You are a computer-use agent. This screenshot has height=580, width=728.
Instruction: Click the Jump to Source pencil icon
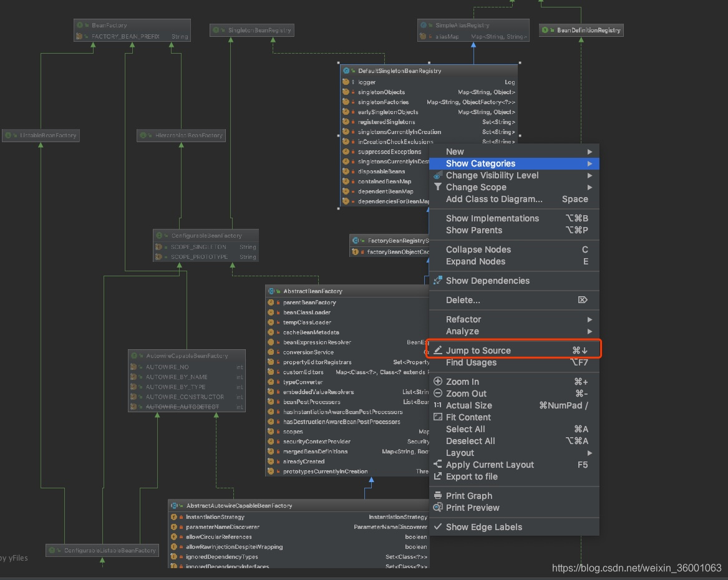click(x=437, y=350)
